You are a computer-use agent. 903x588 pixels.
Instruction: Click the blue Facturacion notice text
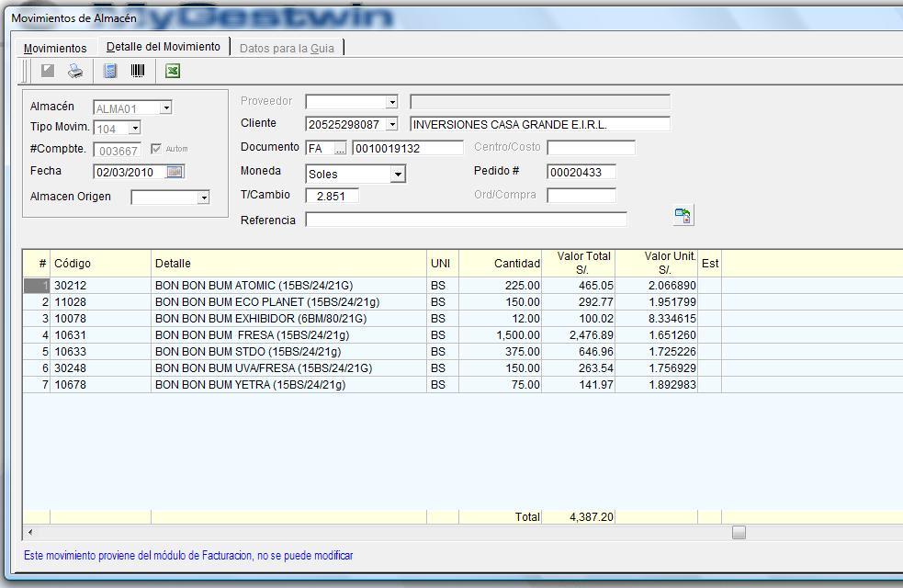pos(188,555)
